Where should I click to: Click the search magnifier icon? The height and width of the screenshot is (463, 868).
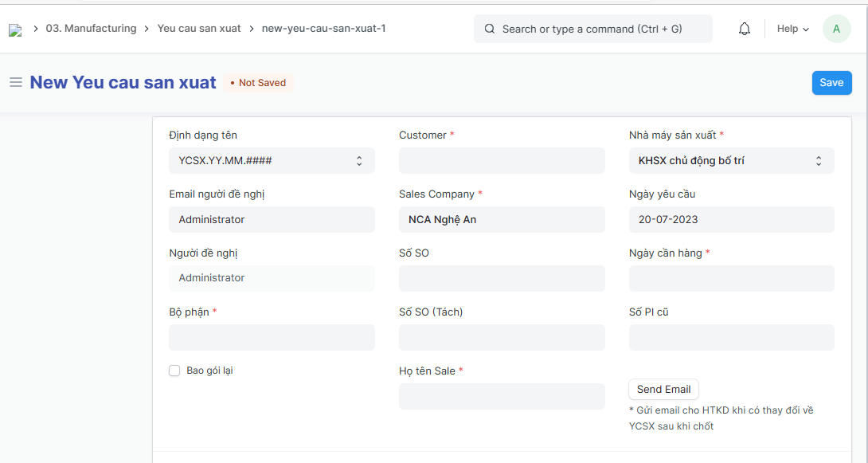[489, 29]
